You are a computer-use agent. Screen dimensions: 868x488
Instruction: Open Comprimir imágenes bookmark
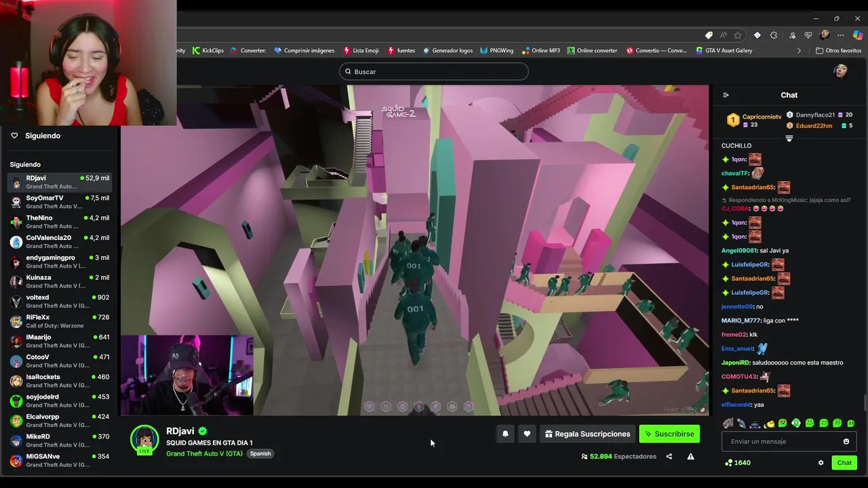[304, 50]
